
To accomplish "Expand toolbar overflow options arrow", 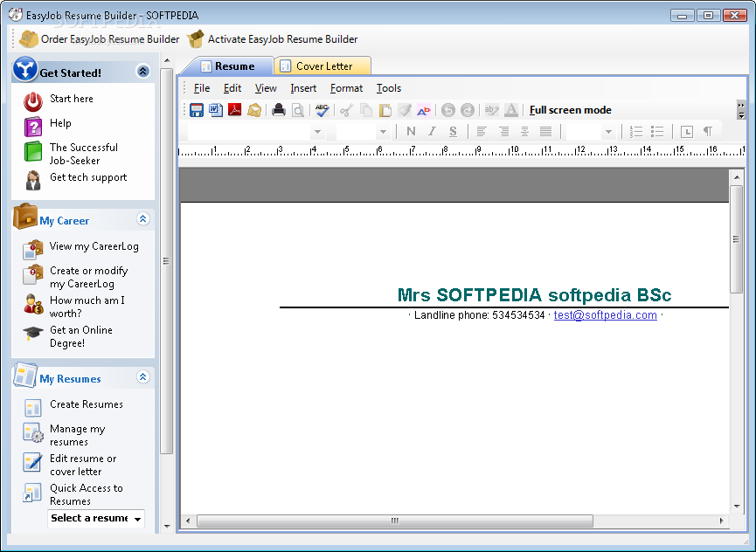I will 741,110.
